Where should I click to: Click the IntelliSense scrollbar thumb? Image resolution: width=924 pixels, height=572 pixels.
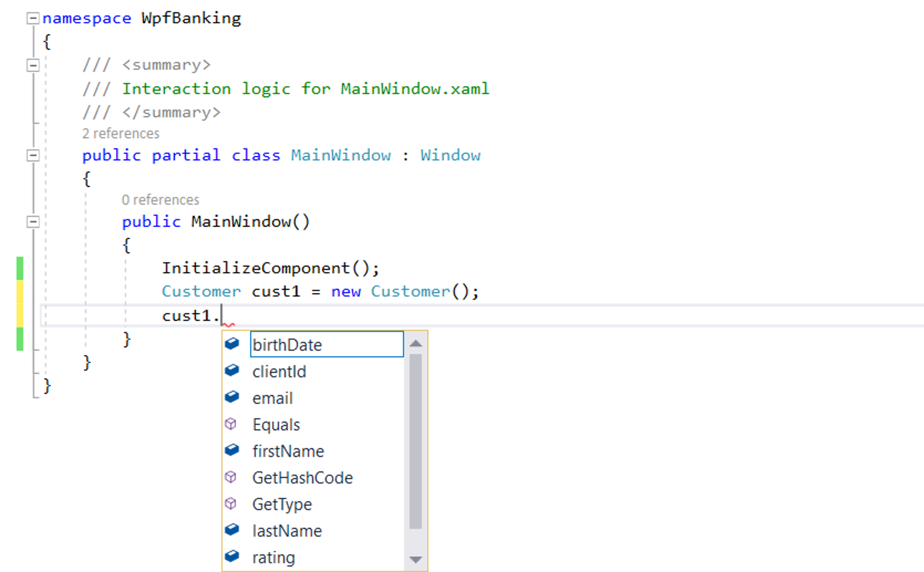click(415, 441)
